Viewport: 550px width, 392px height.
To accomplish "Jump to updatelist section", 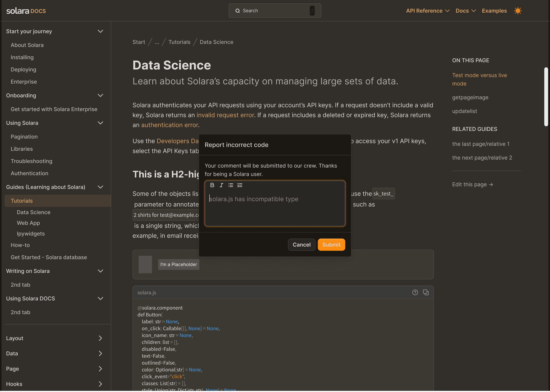I will pyautogui.click(x=464, y=111).
